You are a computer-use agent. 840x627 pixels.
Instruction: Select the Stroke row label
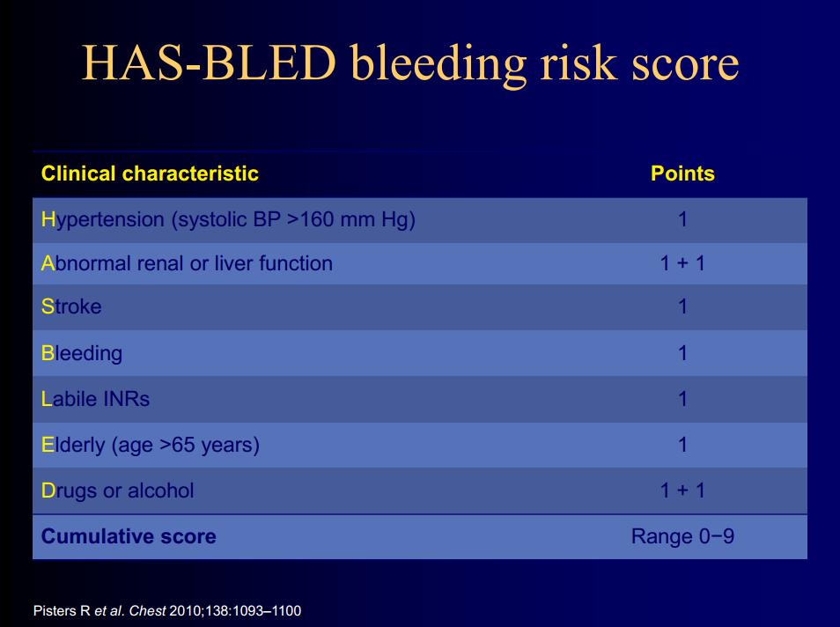(71, 306)
